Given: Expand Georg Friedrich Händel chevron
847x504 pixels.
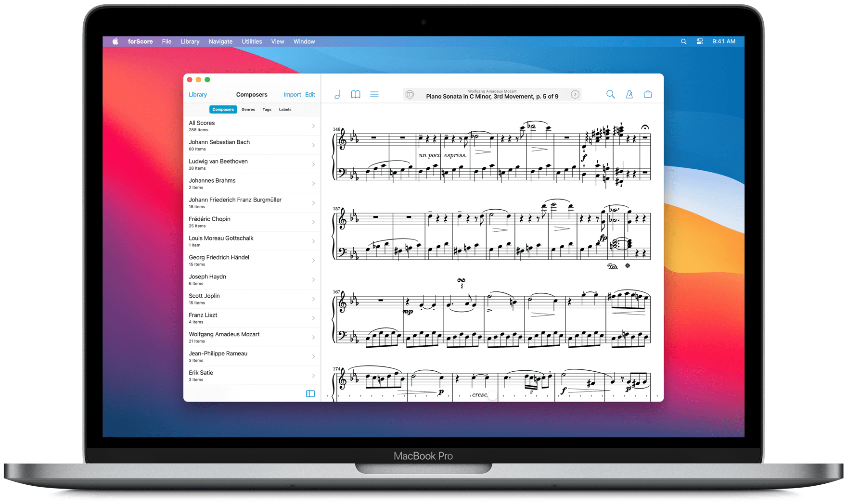Looking at the screenshot, I should 313,261.
